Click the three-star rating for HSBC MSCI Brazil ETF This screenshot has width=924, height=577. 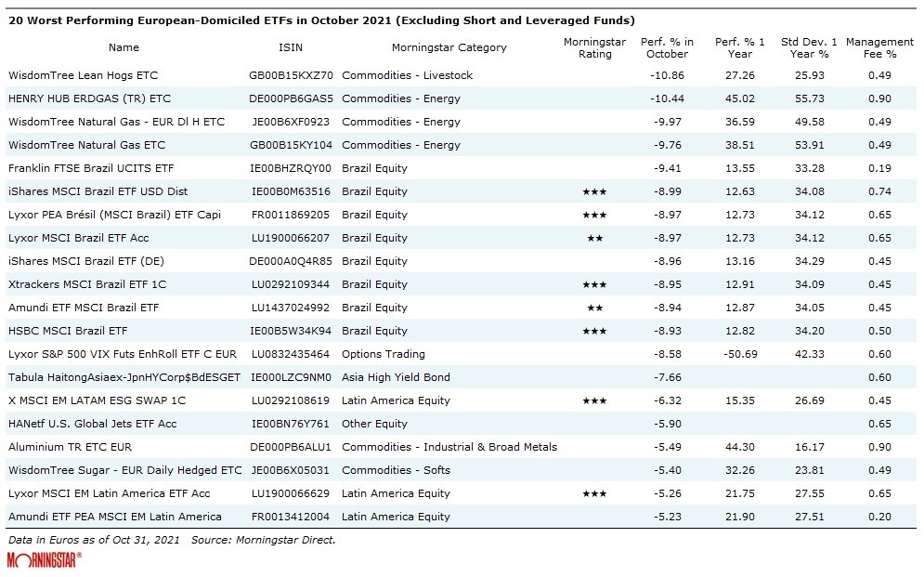point(594,331)
